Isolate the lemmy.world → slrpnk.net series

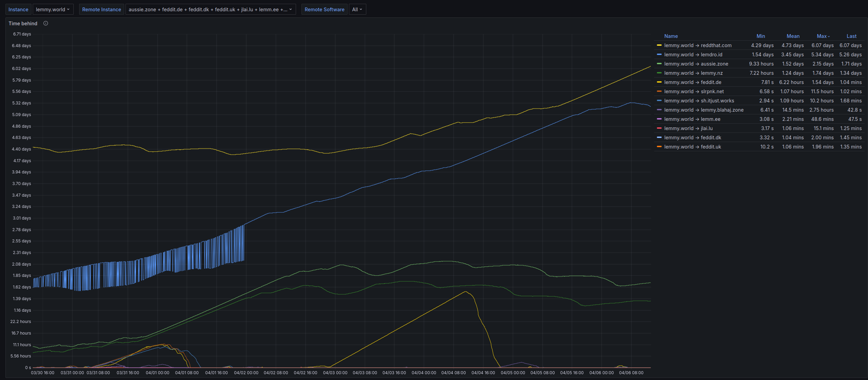coord(694,92)
